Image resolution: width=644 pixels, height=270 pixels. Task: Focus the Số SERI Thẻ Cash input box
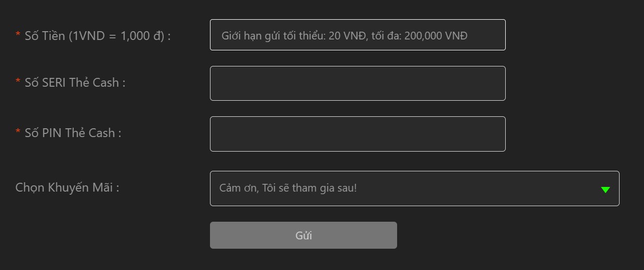pyautogui.click(x=358, y=83)
